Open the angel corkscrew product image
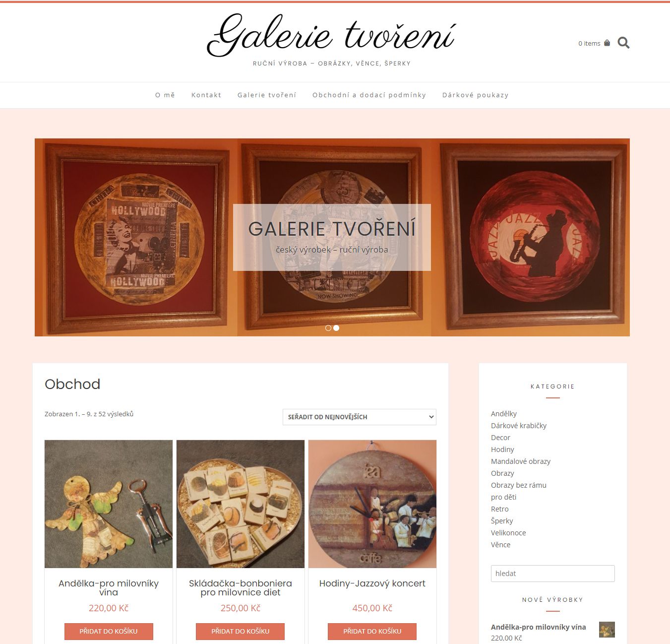 (109, 504)
